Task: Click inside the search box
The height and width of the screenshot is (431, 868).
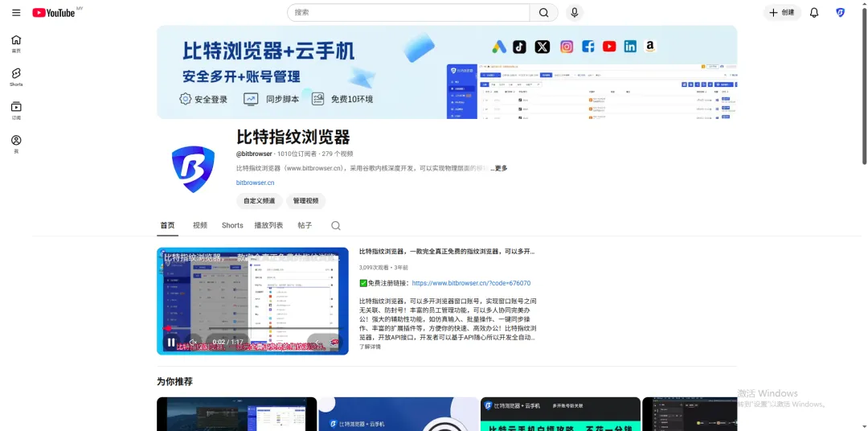Action: point(408,13)
